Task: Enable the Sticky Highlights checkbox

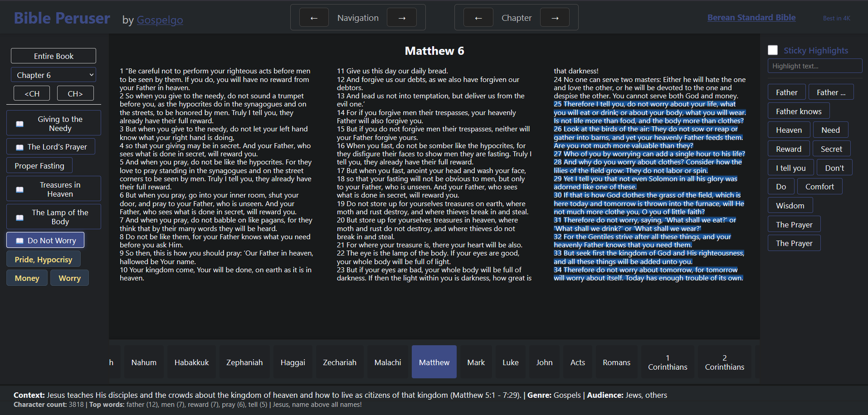Action: click(773, 50)
